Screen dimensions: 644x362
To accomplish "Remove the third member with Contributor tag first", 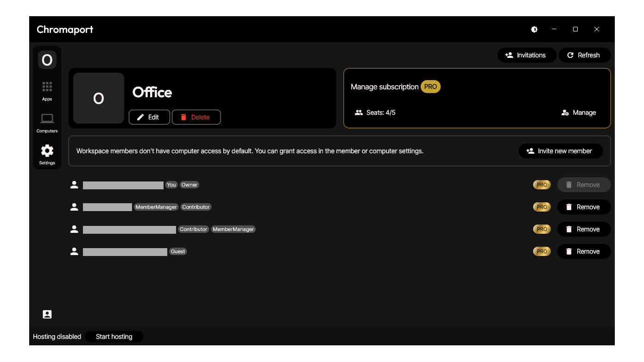I will (x=583, y=229).
